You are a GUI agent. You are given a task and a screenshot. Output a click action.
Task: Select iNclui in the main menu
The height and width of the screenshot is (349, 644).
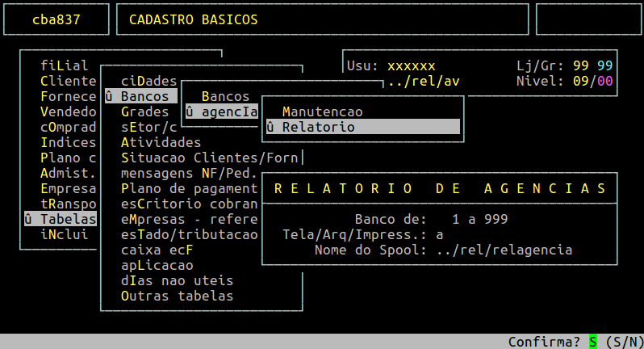point(64,234)
